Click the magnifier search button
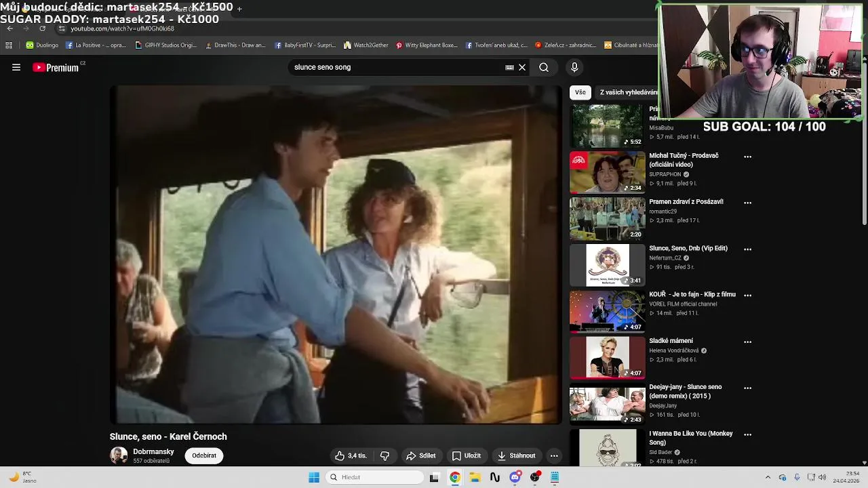This screenshot has height=488, width=868. point(544,67)
